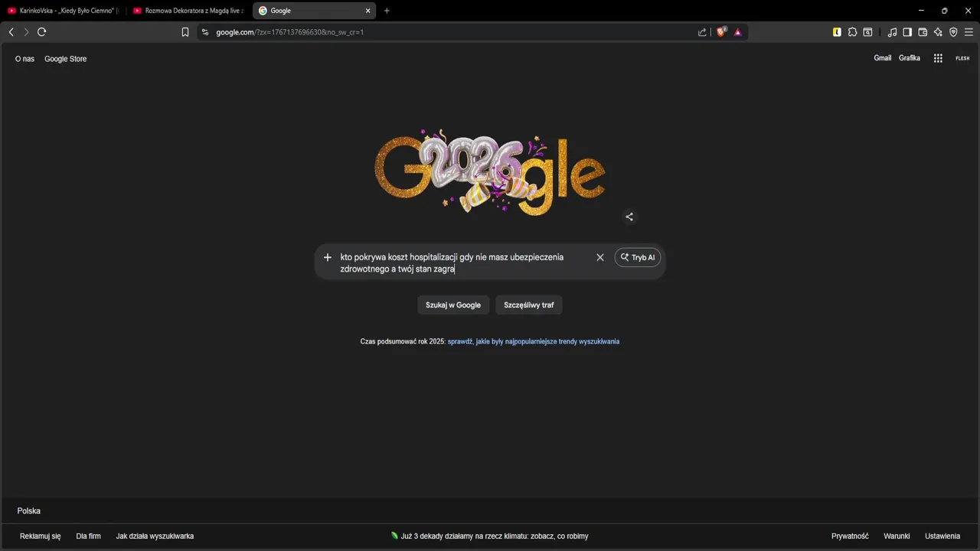Open the climate action footer link

tap(490, 536)
